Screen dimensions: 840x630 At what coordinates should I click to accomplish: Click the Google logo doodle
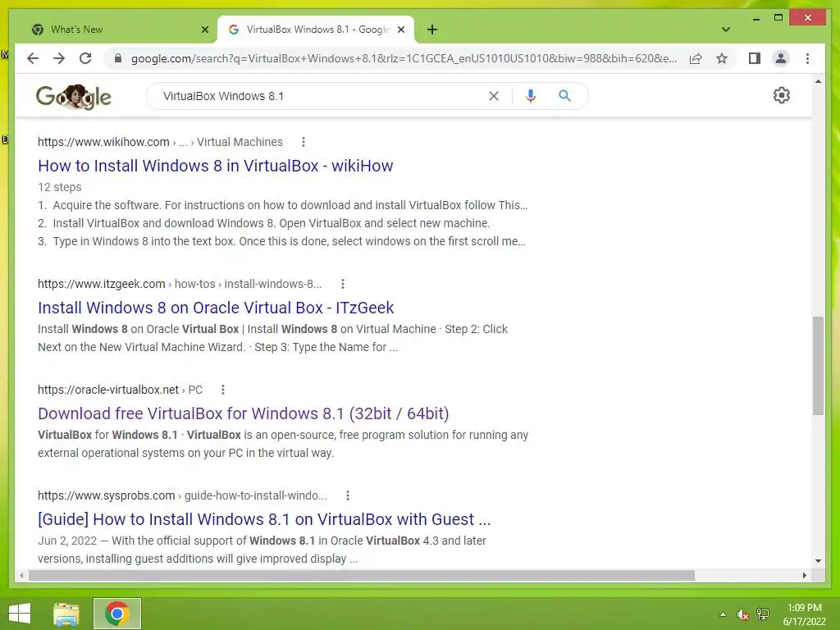pos(73,97)
